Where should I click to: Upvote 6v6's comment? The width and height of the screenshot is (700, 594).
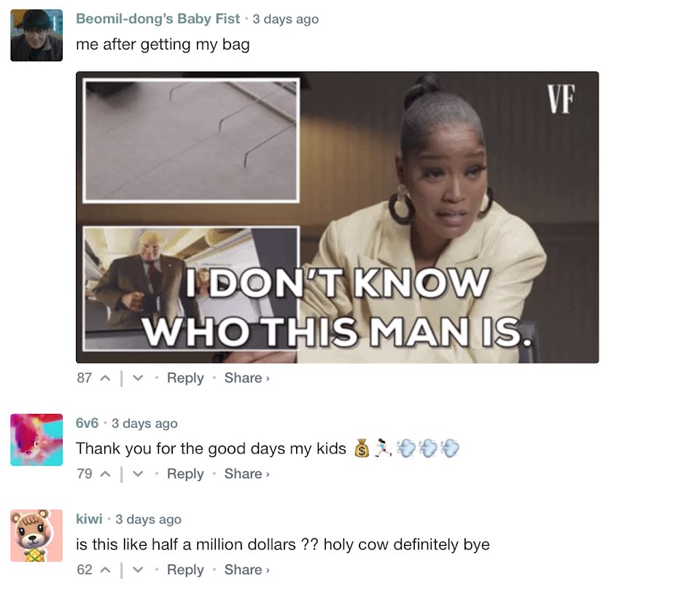[105, 474]
